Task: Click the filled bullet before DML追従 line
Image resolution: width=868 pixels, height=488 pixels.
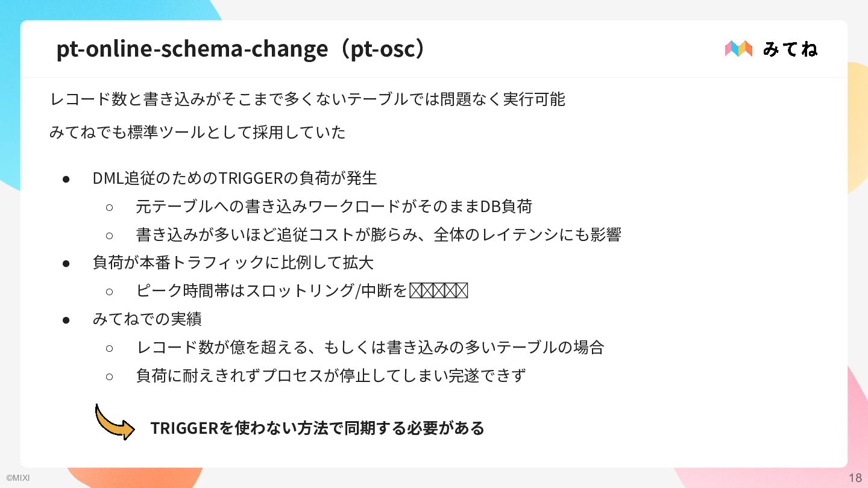Action: [67, 179]
